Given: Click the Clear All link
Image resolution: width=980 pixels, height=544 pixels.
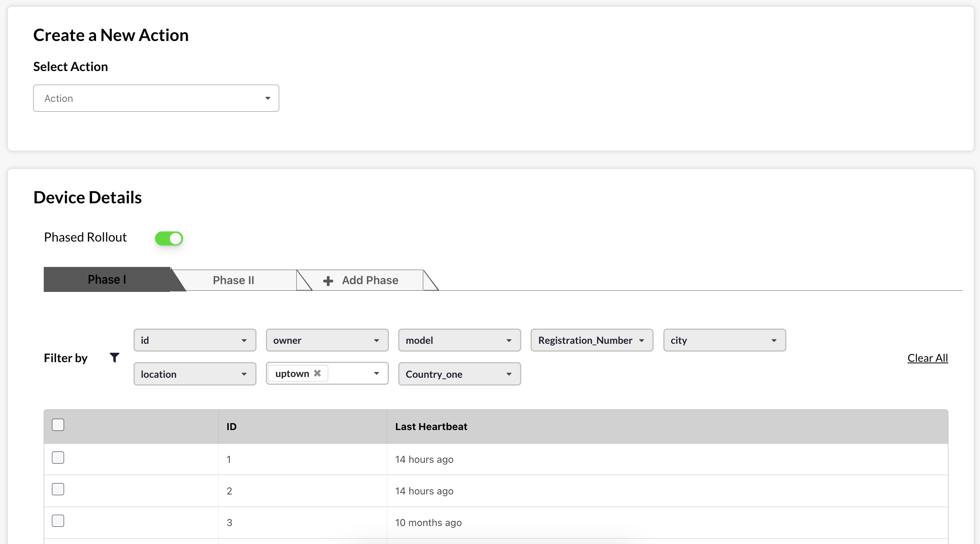Looking at the screenshot, I should pyautogui.click(x=927, y=358).
